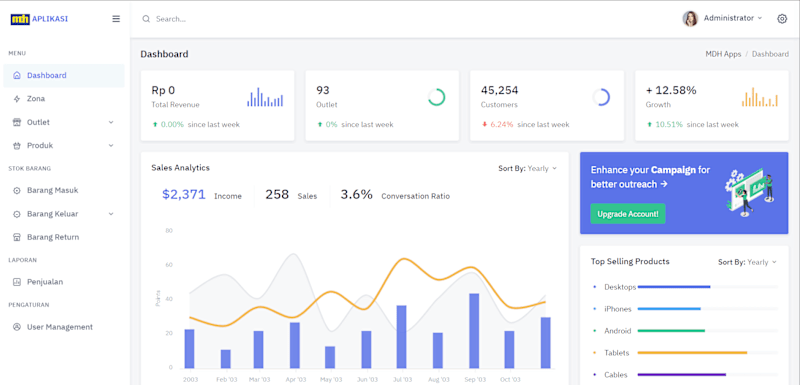Follow the MDH Apps breadcrumb link
This screenshot has width=800, height=385.
pos(723,54)
